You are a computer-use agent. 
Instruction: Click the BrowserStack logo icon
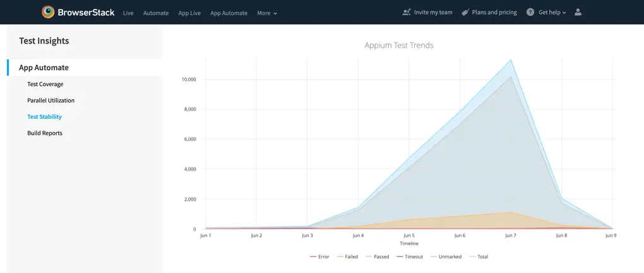pyautogui.click(x=48, y=12)
